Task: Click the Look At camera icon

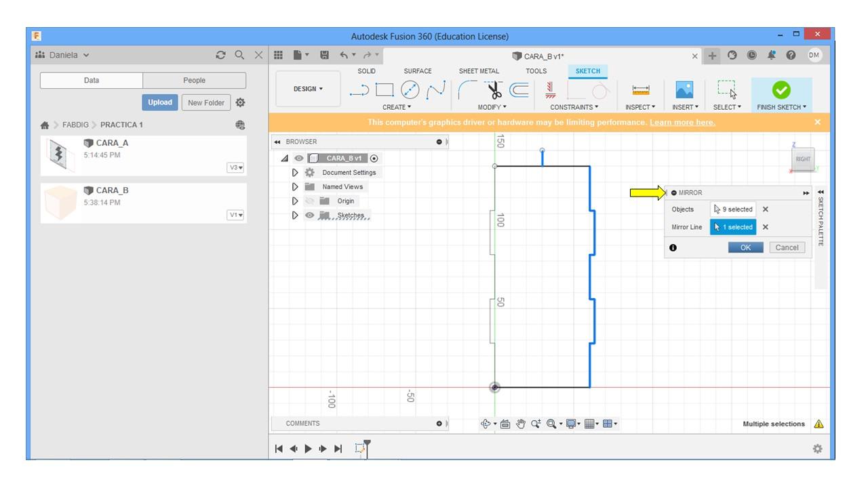Action: coord(505,424)
